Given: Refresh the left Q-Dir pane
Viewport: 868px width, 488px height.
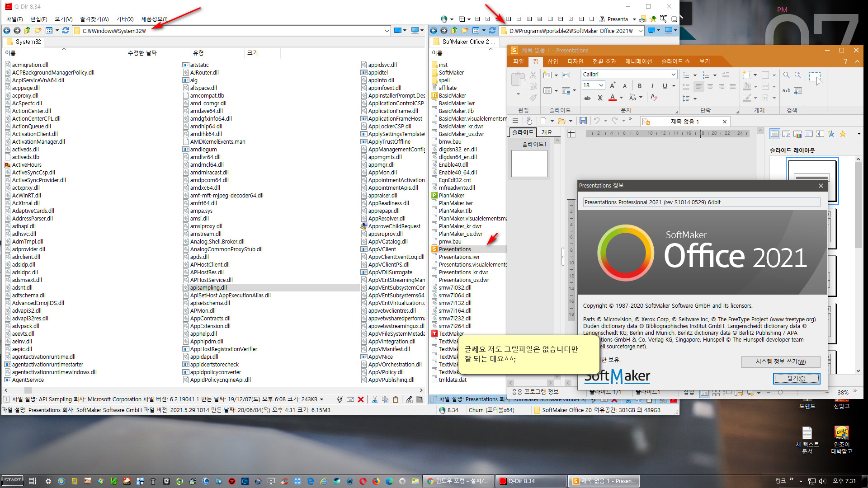Looking at the screenshot, I should tap(66, 30).
